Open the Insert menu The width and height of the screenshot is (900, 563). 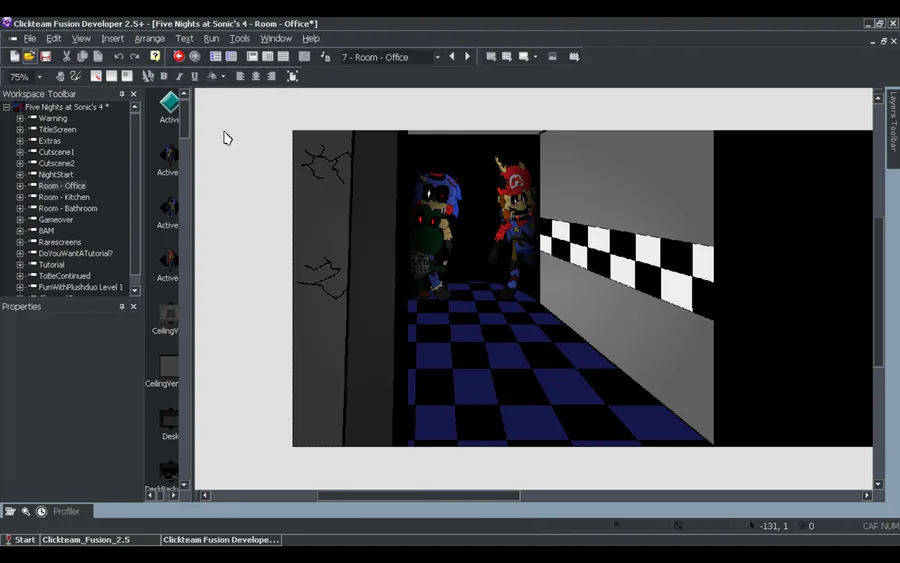pos(112,38)
